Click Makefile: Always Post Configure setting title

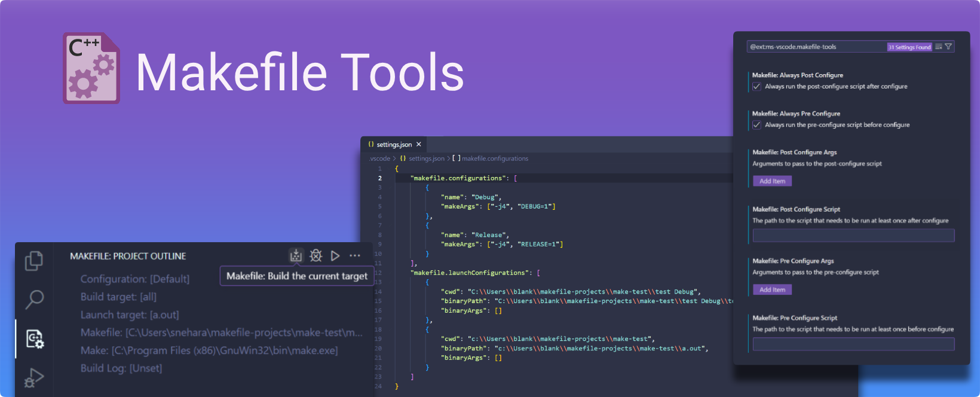(x=798, y=75)
